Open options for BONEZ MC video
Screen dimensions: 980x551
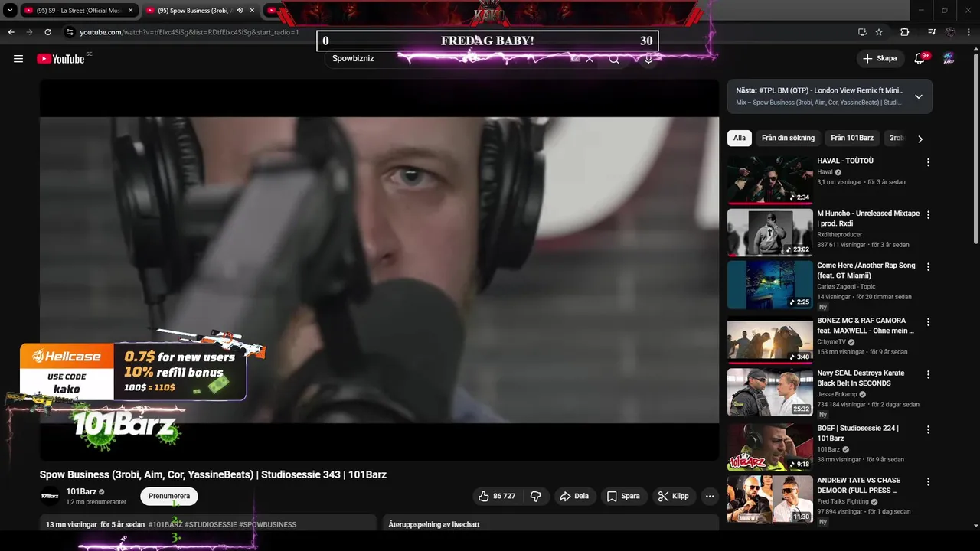click(928, 322)
